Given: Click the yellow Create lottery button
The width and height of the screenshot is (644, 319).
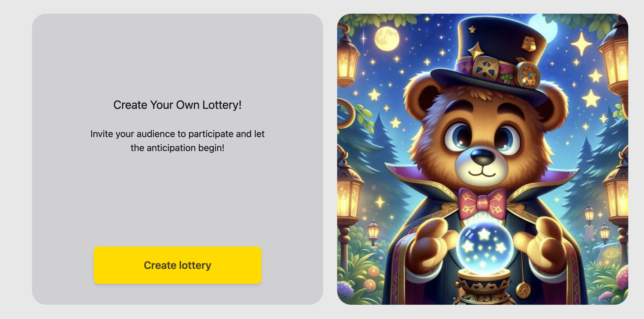Looking at the screenshot, I should 177,265.
